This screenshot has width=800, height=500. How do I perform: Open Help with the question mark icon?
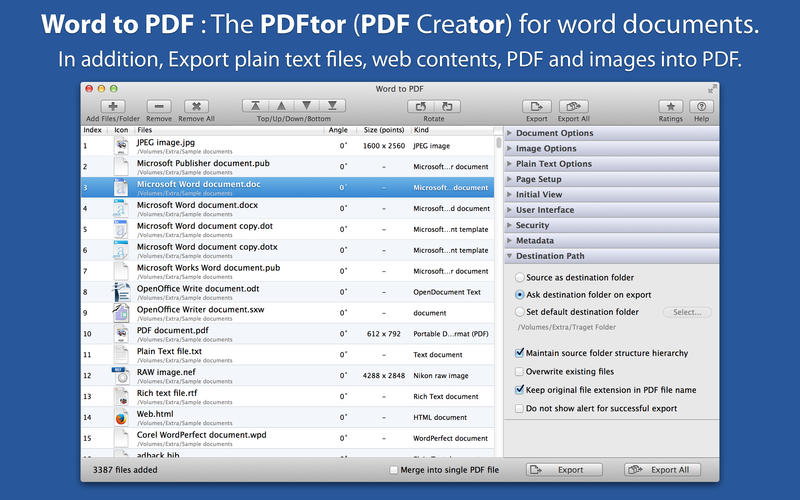[x=701, y=106]
